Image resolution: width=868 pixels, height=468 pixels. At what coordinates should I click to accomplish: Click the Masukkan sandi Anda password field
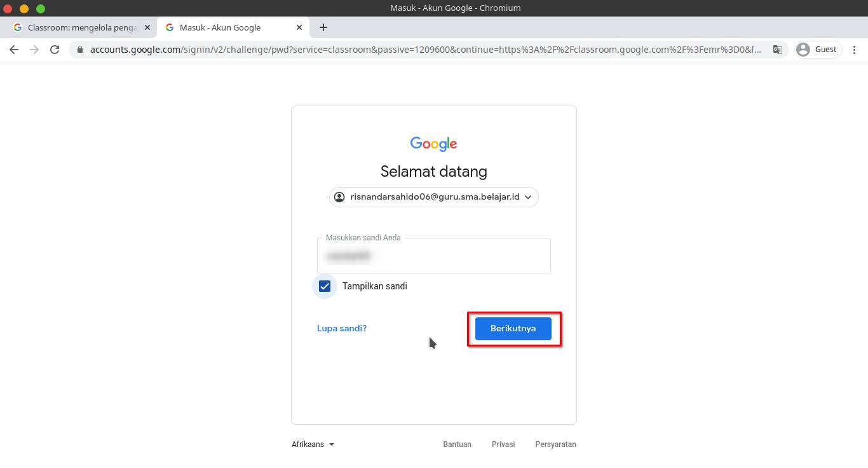[434, 256]
